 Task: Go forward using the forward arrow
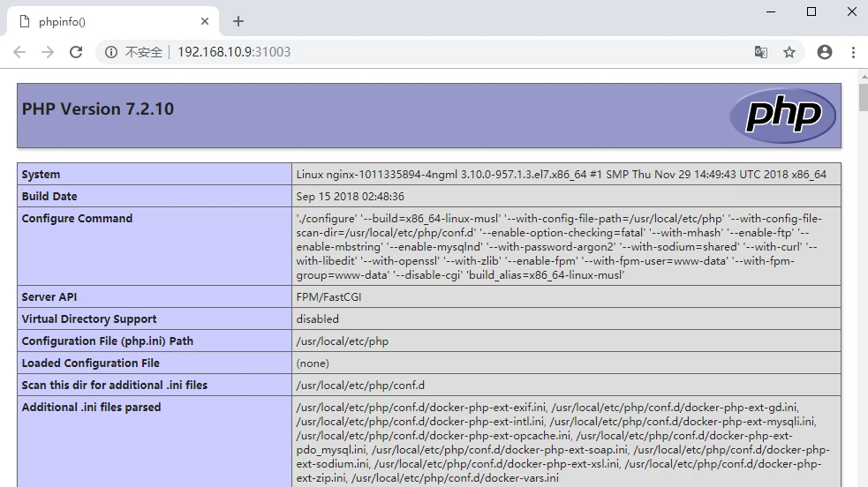click(x=48, y=52)
